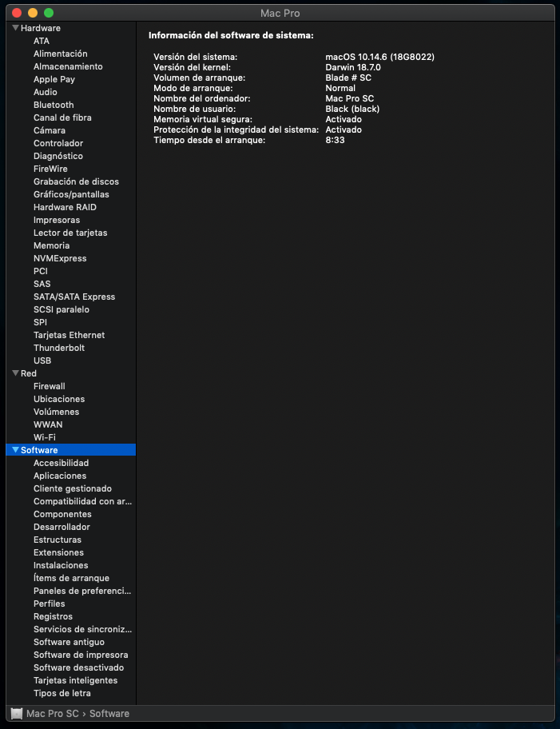Image resolution: width=560 pixels, height=729 pixels.
Task: Collapse the Software disclosure triangle
Action: [15, 450]
